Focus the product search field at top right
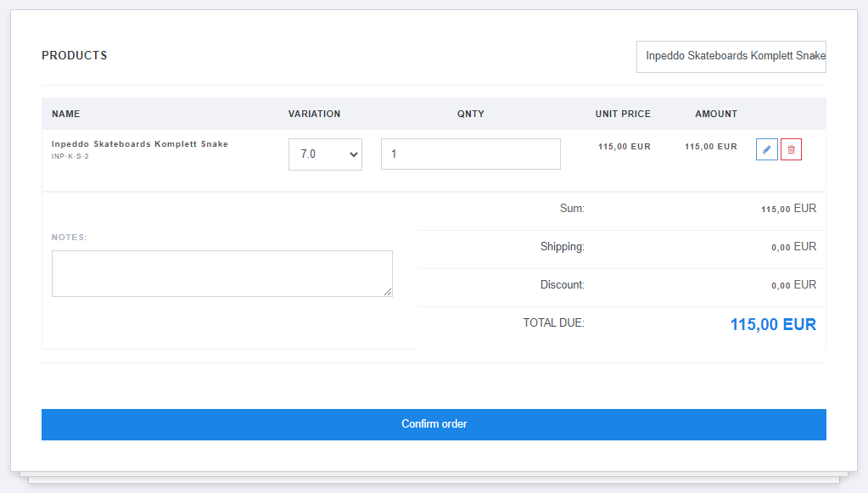The image size is (868, 493). 731,56
